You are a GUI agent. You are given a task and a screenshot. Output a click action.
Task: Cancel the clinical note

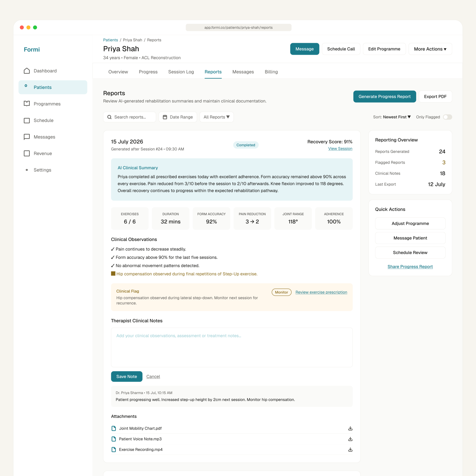[x=153, y=377]
